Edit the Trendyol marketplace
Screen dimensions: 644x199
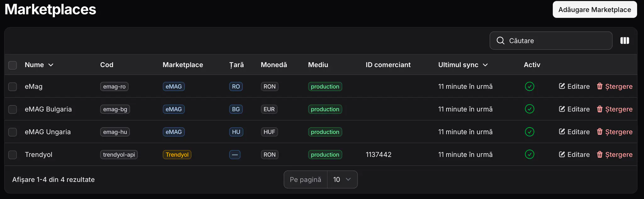pos(574,154)
